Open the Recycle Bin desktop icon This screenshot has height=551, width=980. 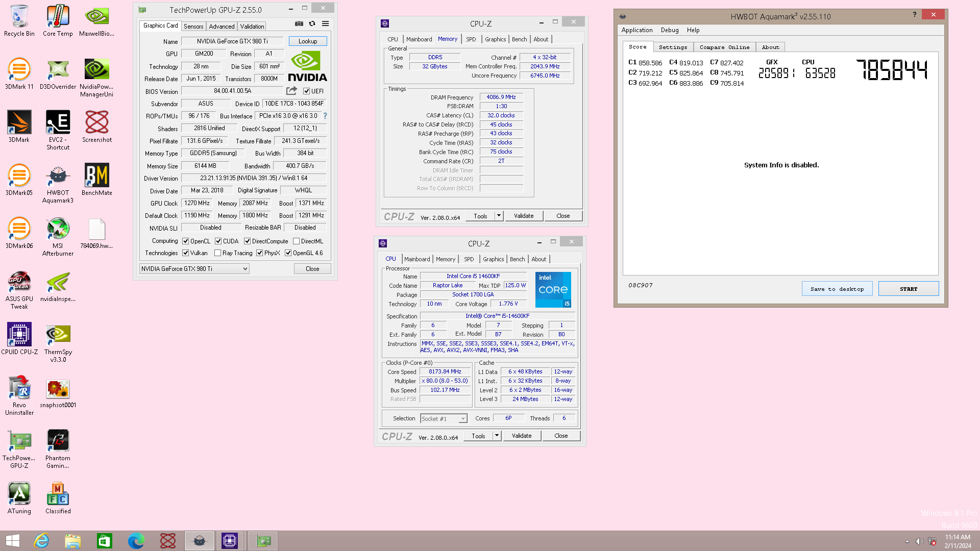tap(19, 20)
